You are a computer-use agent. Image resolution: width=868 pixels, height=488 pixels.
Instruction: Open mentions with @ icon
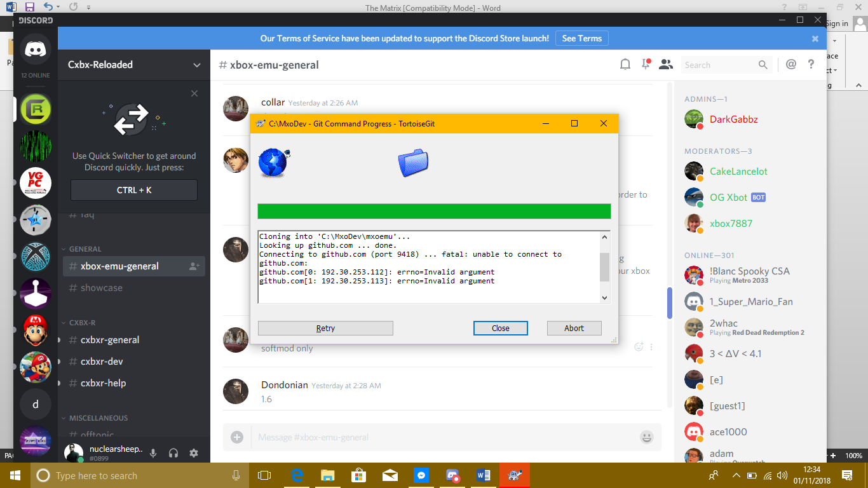[x=791, y=64]
